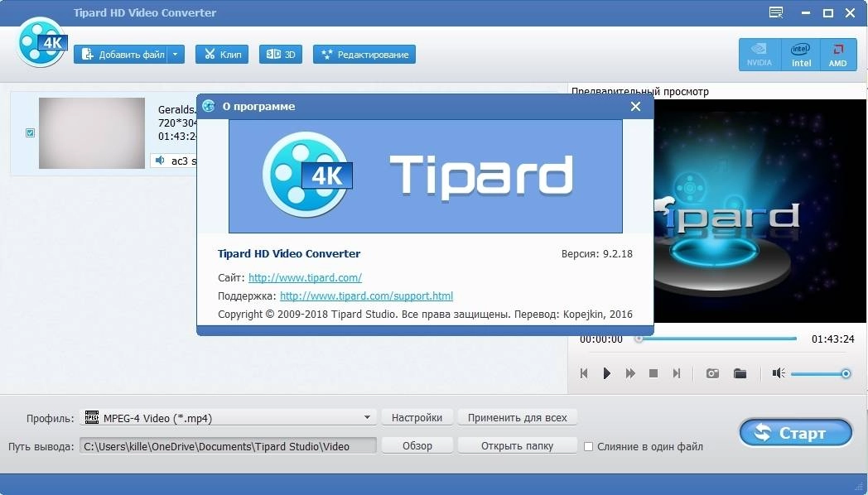This screenshot has height=495, width=868.
Task: Click the Настройки button
Action: pos(417,417)
